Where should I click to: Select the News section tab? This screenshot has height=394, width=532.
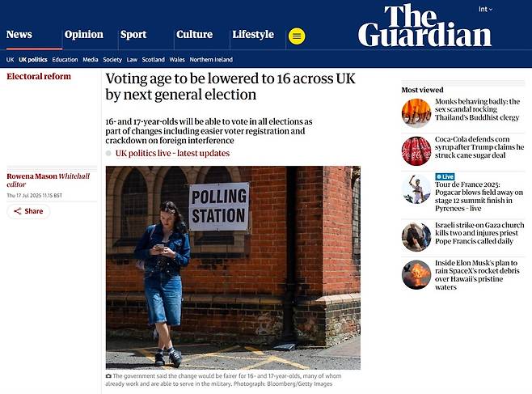pyautogui.click(x=19, y=34)
